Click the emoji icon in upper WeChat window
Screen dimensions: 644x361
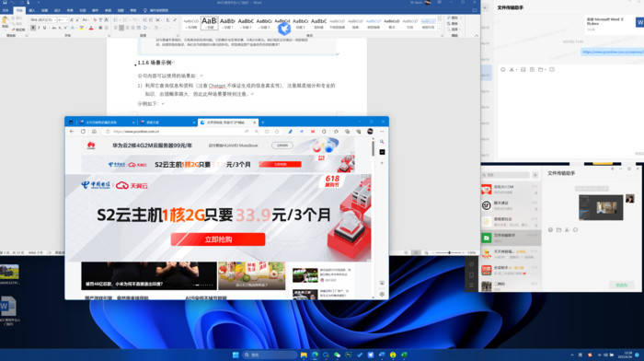click(x=502, y=69)
